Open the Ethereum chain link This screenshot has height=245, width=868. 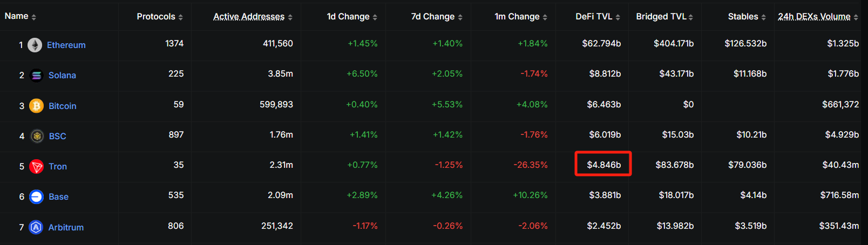coord(66,45)
